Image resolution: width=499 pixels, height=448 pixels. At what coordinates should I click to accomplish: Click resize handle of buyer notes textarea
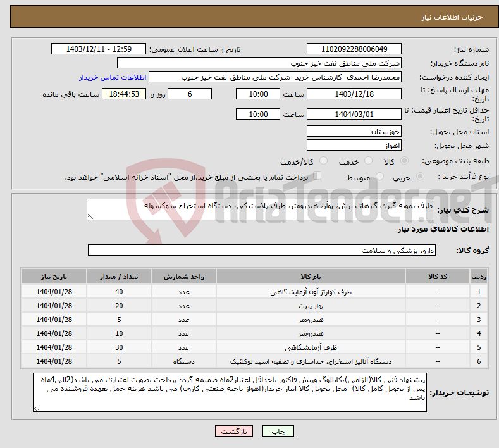pyautogui.click(x=37, y=409)
